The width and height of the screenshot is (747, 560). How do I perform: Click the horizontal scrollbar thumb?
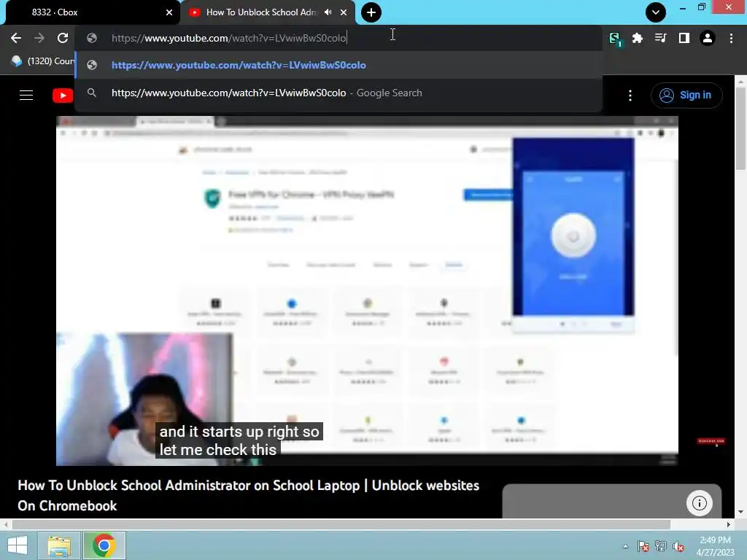[x=341, y=524]
